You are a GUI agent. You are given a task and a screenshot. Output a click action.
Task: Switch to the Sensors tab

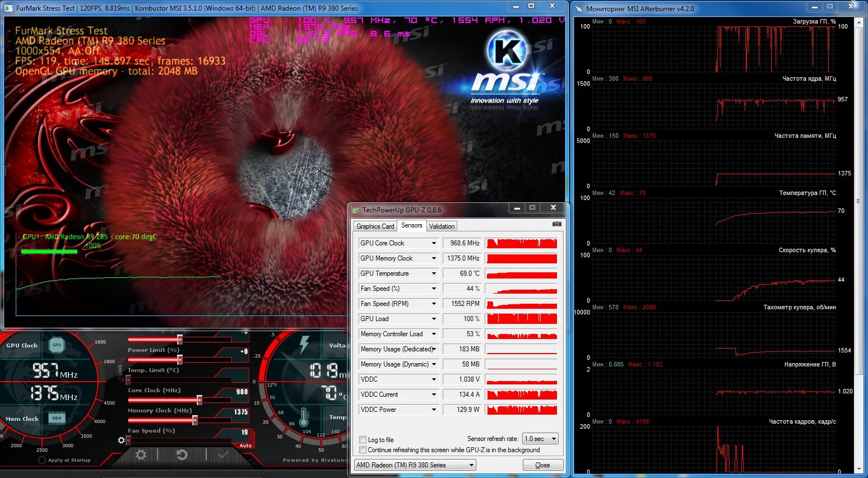coord(412,225)
